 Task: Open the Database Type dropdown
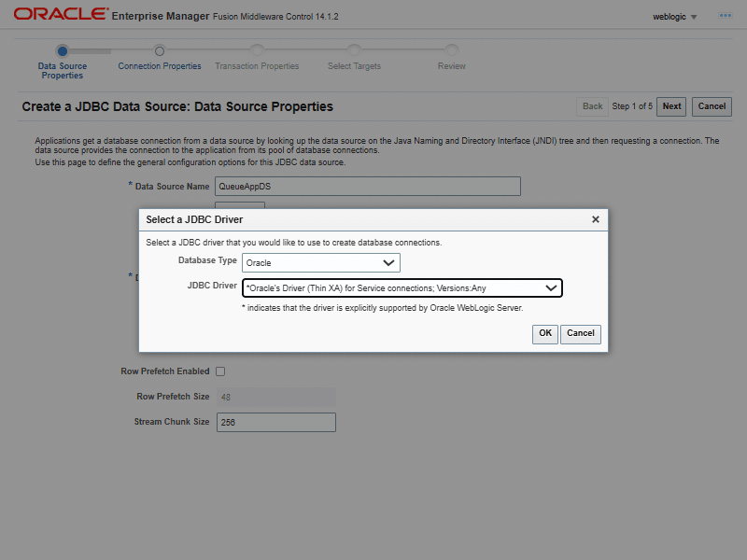pos(321,263)
